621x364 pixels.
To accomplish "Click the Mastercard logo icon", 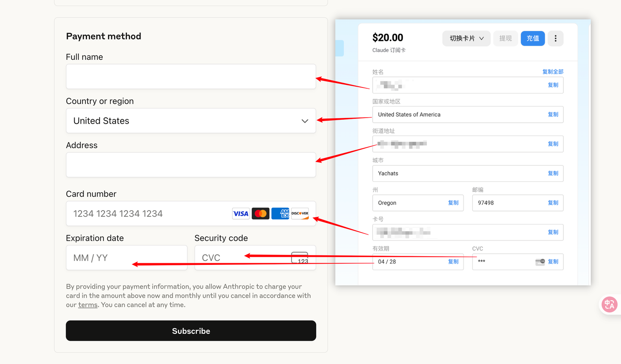I will tap(260, 214).
